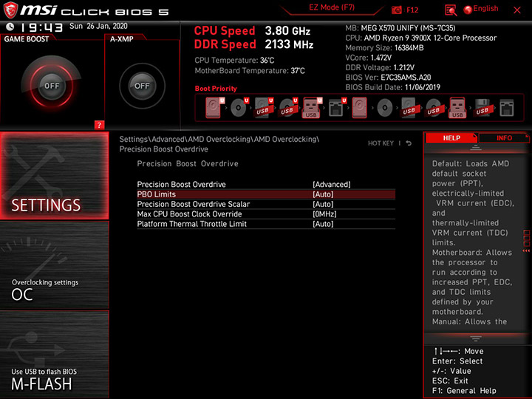Click the bottom scroll handle in the Help panel

pyautogui.click(x=475, y=338)
